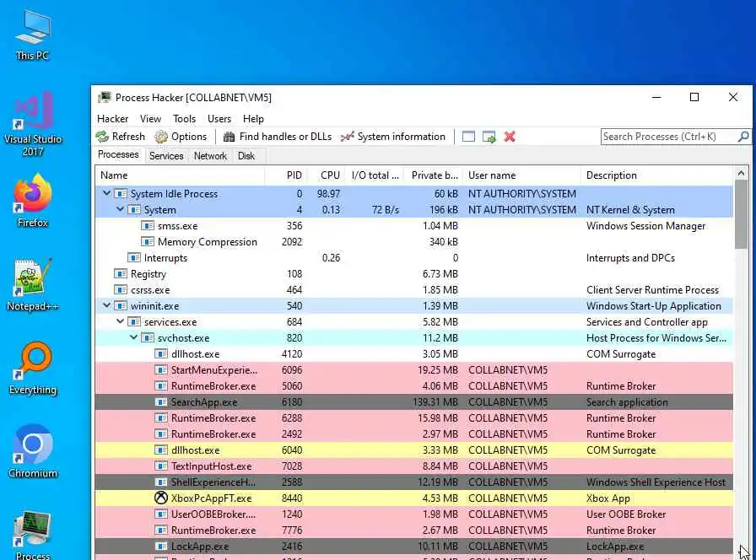The width and height of the screenshot is (756, 560).
Task: Click inside the Search Processes field
Action: pyautogui.click(x=669, y=137)
